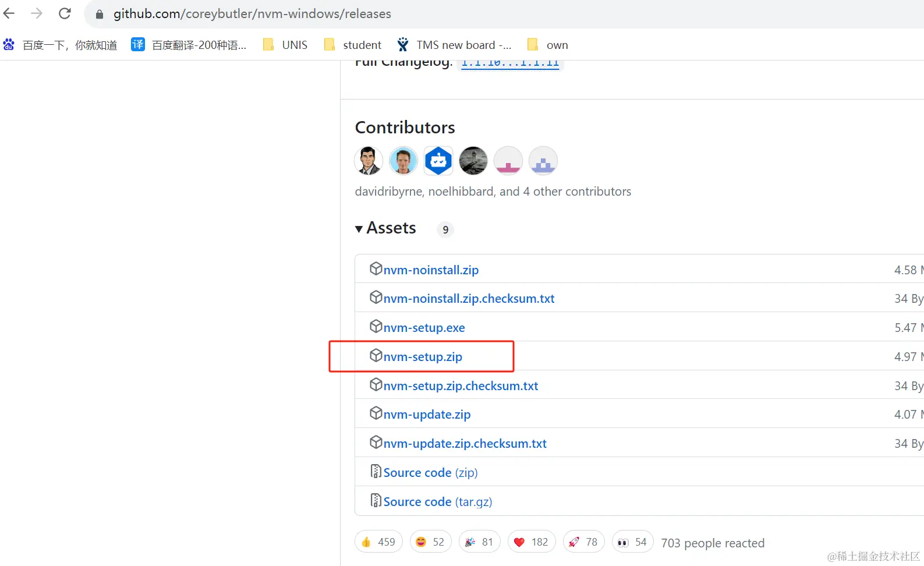Image resolution: width=924 pixels, height=566 pixels.
Task: Click file-zip icon beside Source code (zip)
Action: [376, 471]
